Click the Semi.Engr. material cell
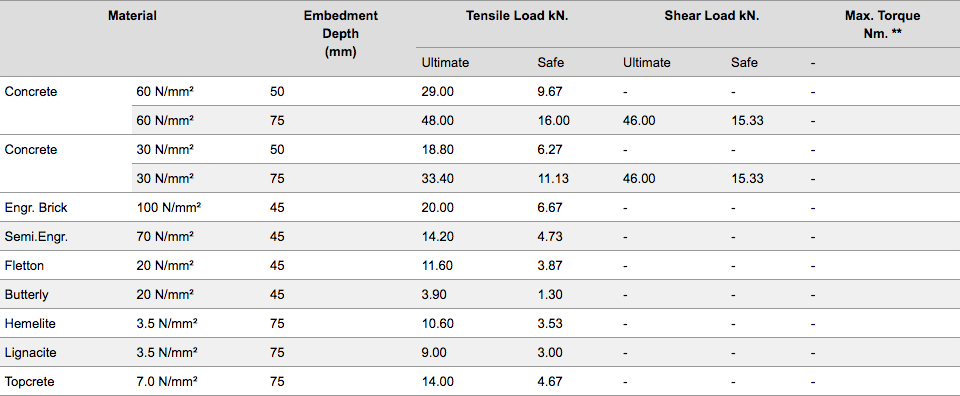 tap(36, 237)
